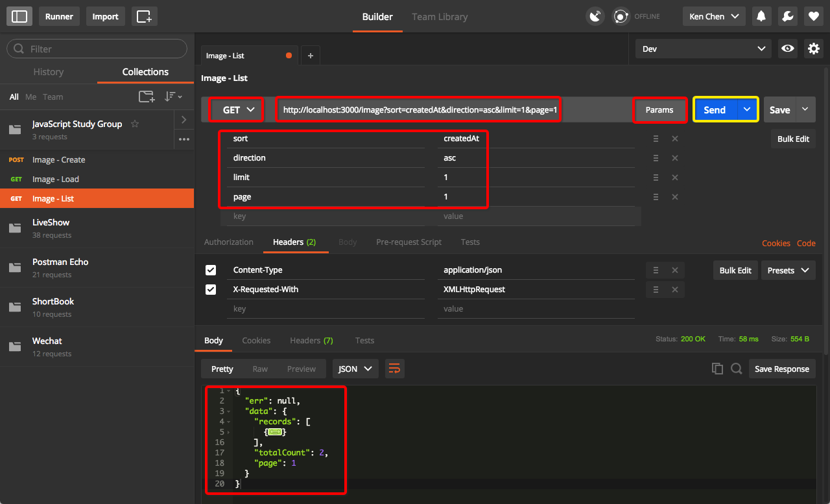Open collection sort order dropdown
Screen dimensions: 830x504
click(x=173, y=97)
